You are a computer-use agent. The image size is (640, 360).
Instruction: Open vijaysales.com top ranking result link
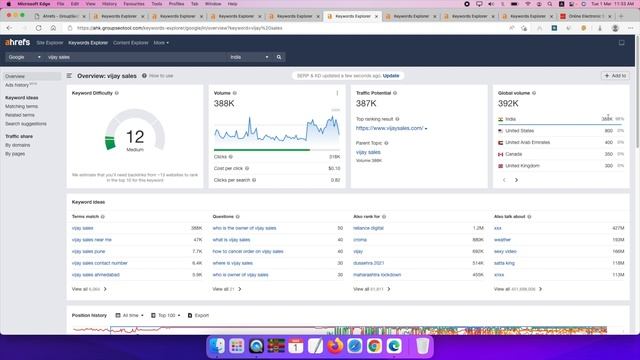(389, 128)
